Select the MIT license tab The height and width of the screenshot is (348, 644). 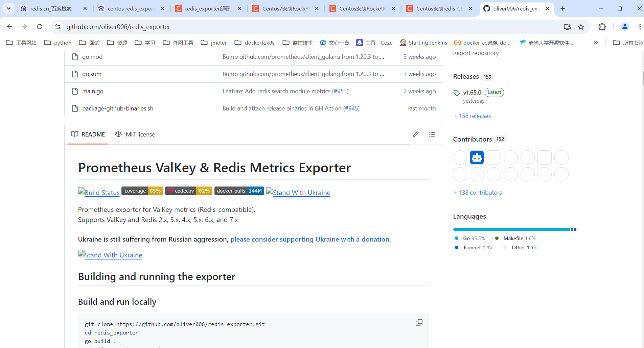[x=135, y=134]
